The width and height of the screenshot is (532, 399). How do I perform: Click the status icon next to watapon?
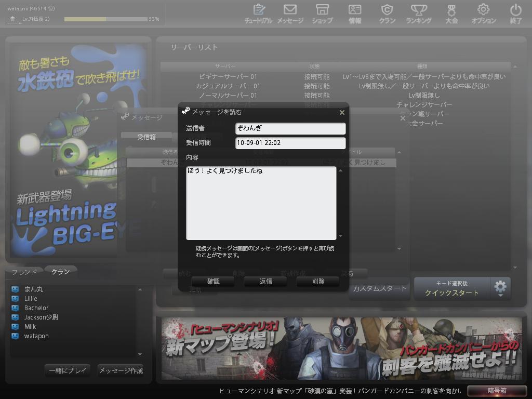(x=15, y=336)
